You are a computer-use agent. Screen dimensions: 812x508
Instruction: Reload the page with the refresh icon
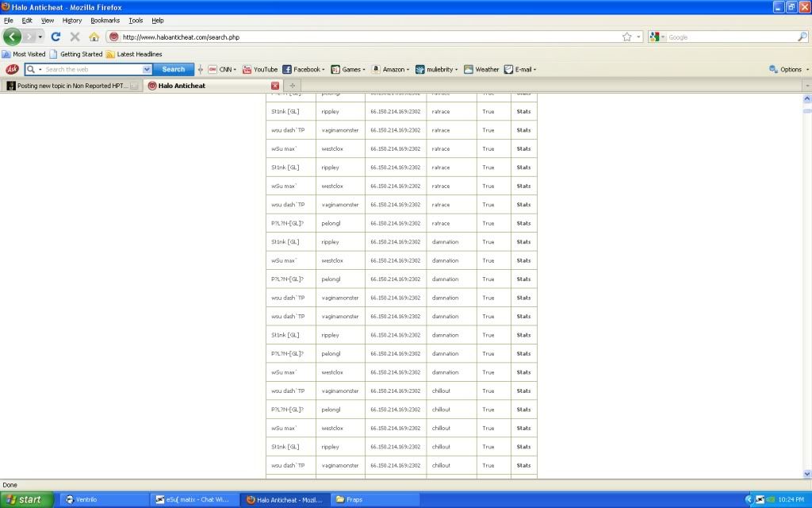pos(56,37)
